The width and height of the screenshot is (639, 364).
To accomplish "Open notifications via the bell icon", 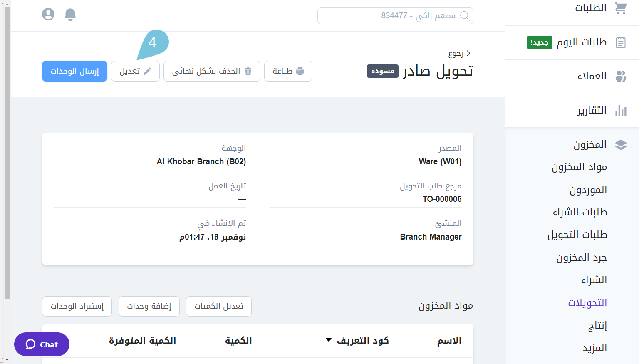I will [70, 15].
